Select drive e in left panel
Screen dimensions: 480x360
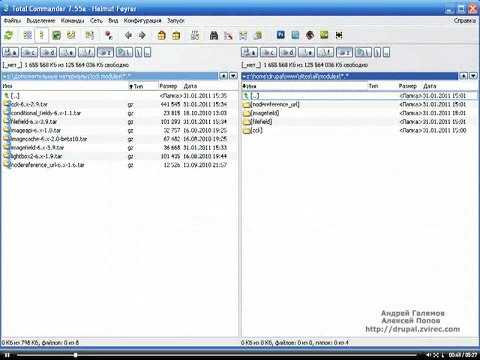[68, 52]
